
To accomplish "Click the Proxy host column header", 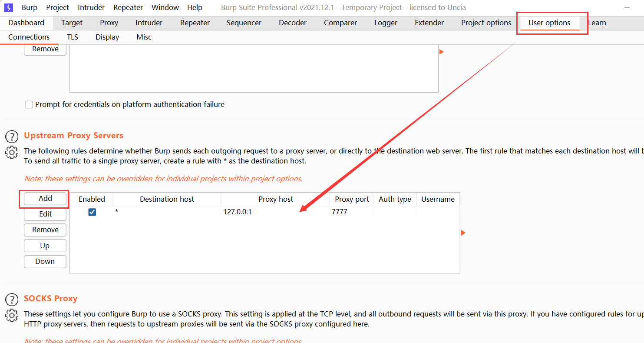I will click(x=276, y=199).
